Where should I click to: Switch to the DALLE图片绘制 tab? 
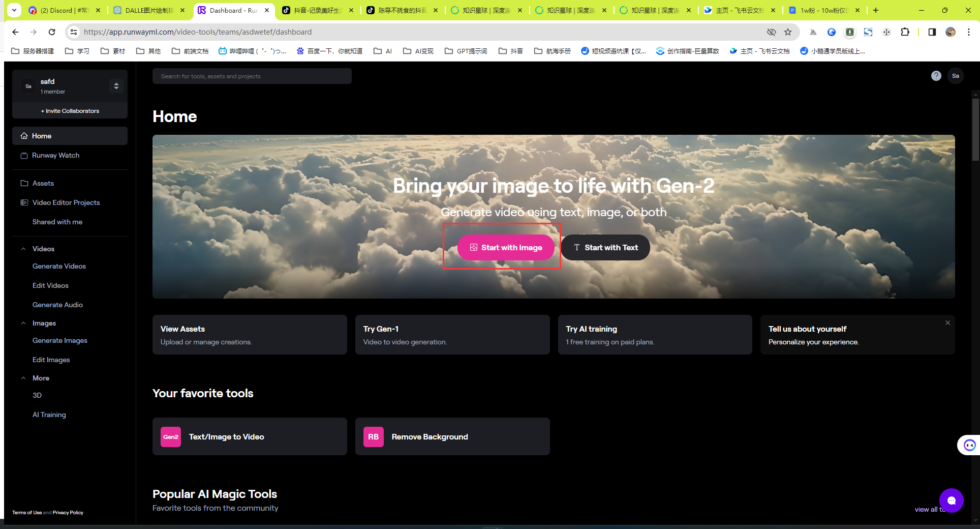[149, 10]
